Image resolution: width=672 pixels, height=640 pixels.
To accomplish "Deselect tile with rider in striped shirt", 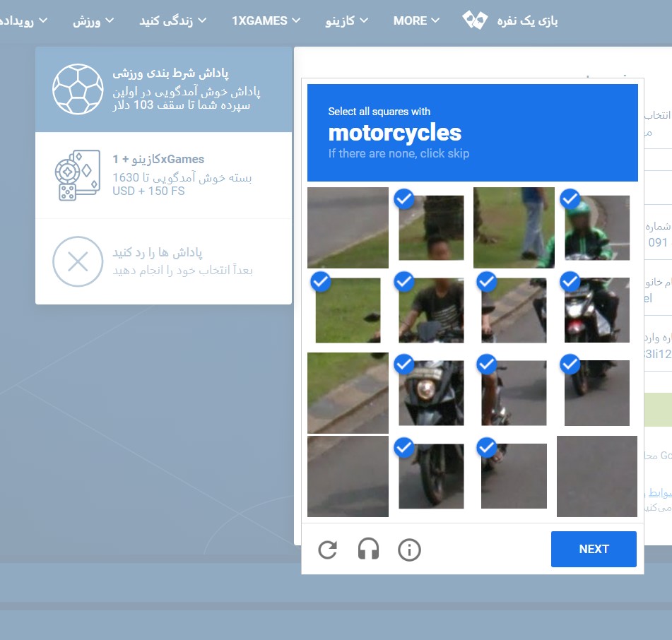I will tap(431, 310).
